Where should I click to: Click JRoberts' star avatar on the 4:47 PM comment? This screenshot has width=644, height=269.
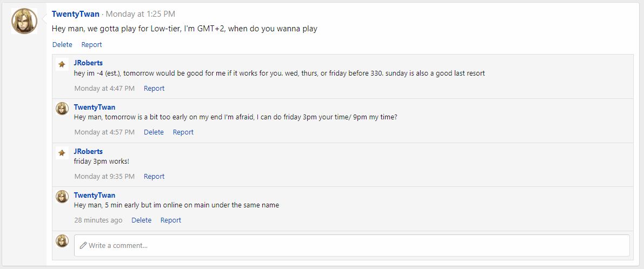(x=62, y=64)
